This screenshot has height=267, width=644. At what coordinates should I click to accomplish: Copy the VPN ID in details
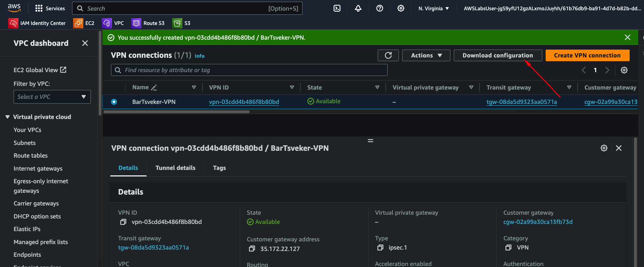click(x=123, y=222)
